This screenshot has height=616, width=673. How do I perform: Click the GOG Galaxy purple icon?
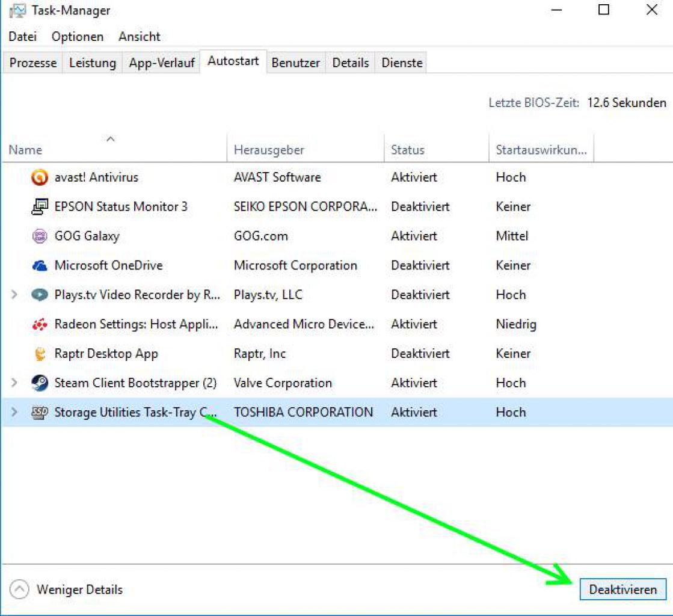point(40,236)
